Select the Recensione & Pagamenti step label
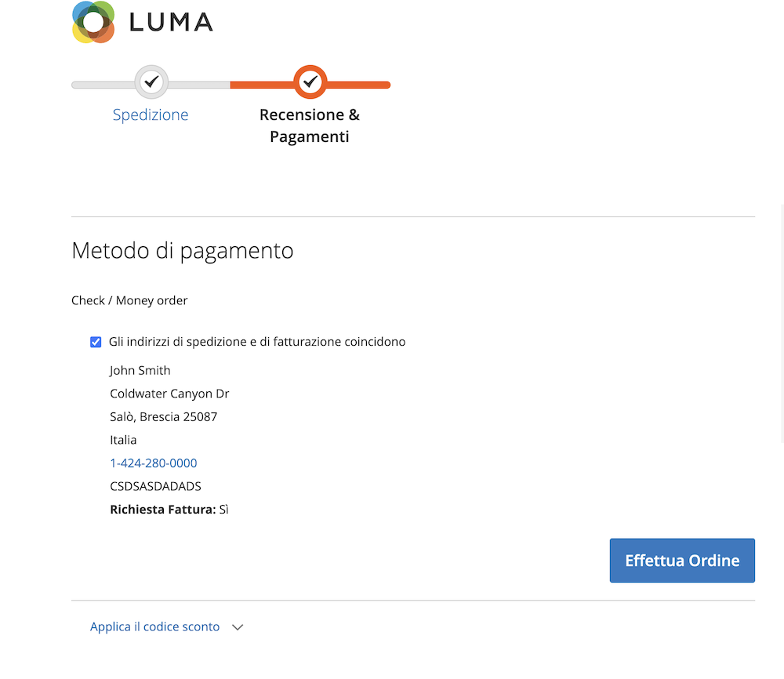Image resolution: width=784 pixels, height=679 pixels. [310, 125]
